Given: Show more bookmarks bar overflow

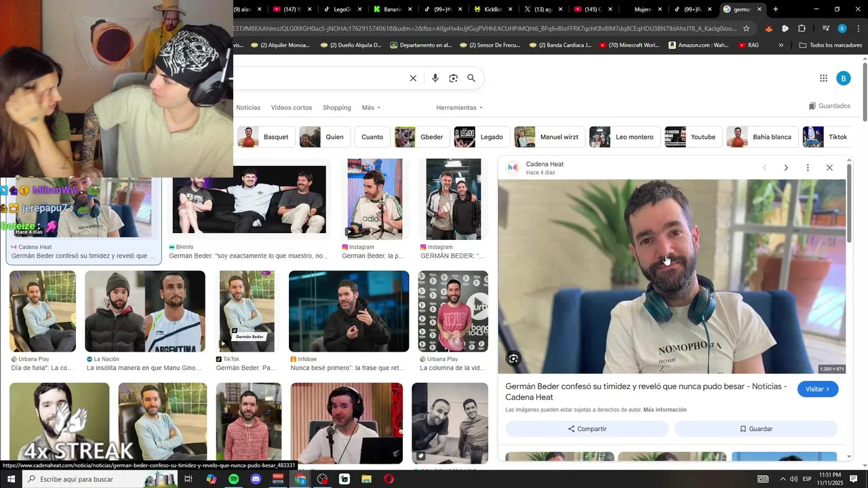Looking at the screenshot, I should 781,45.
